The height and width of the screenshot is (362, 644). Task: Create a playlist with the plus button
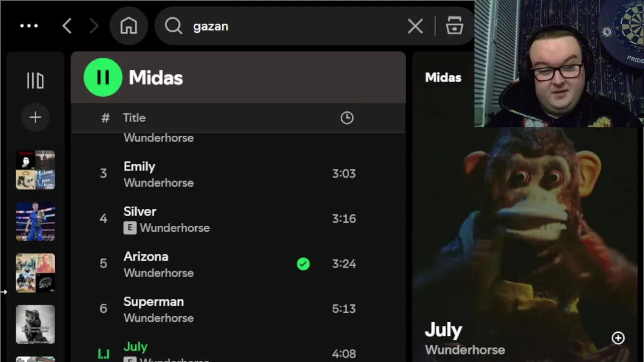pyautogui.click(x=35, y=118)
